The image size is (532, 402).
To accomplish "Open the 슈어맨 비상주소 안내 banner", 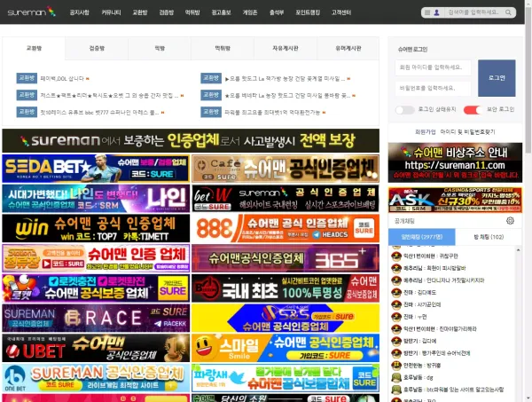I will click(x=455, y=162).
